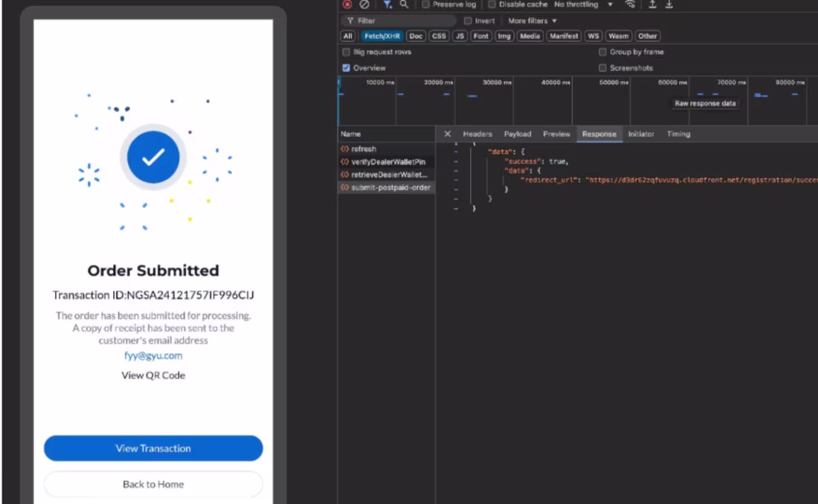Open network conditions wifi icon
This screenshot has width=818, height=504.
click(630, 4)
